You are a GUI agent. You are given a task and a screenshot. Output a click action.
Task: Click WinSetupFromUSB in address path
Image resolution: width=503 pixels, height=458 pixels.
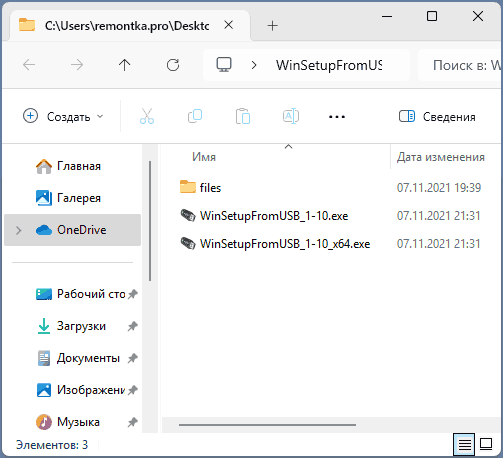[329, 65]
